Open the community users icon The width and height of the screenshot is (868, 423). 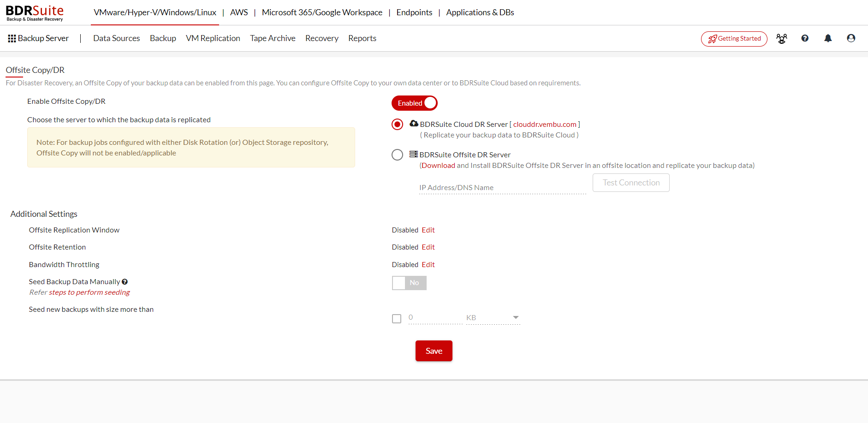pyautogui.click(x=782, y=39)
